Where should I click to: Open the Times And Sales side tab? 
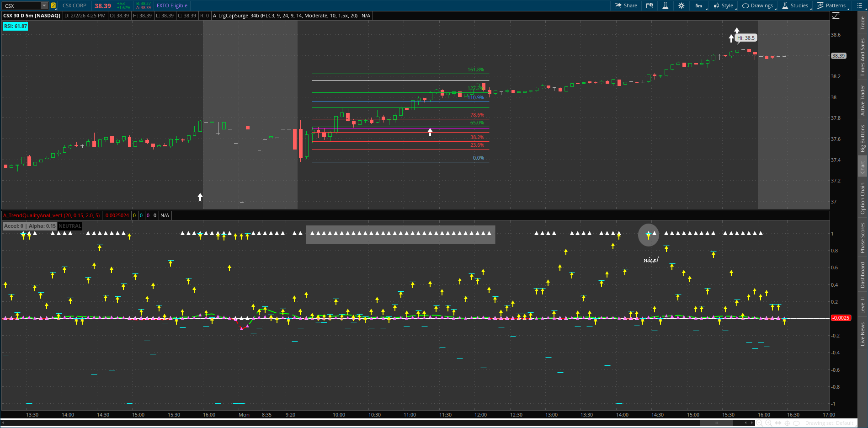coord(863,57)
